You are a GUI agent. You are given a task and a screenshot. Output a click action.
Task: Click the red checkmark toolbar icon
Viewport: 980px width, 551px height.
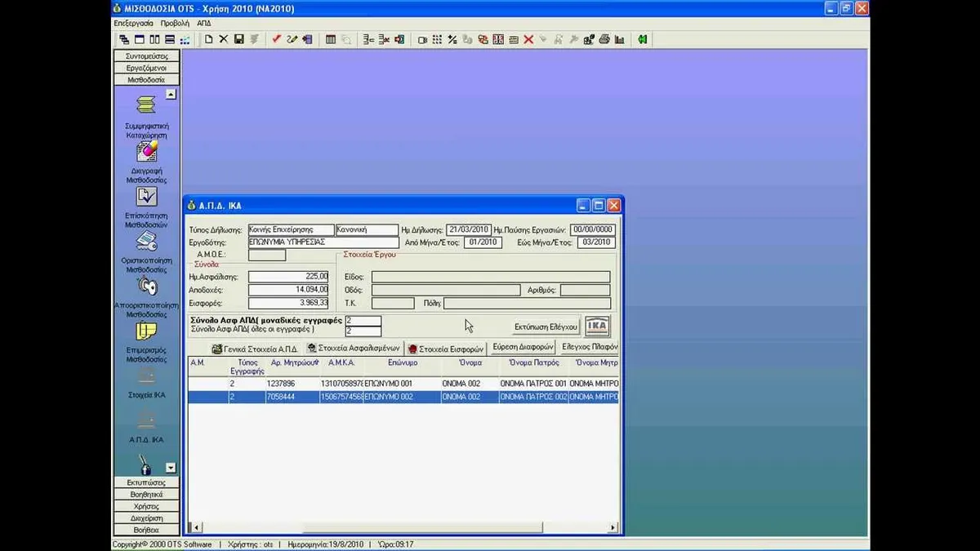[276, 39]
